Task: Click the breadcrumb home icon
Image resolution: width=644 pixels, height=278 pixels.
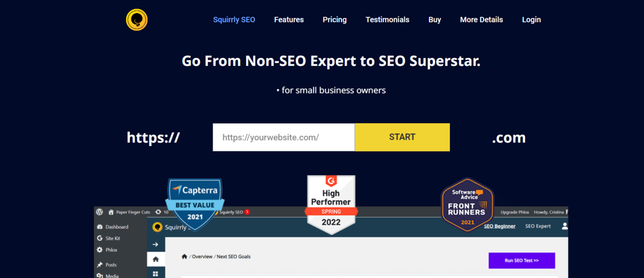Action: pos(184,256)
